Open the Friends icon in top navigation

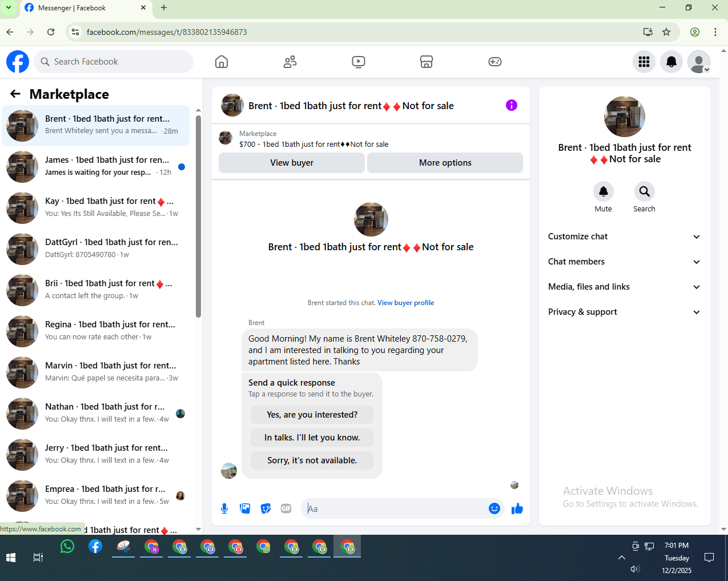click(290, 62)
